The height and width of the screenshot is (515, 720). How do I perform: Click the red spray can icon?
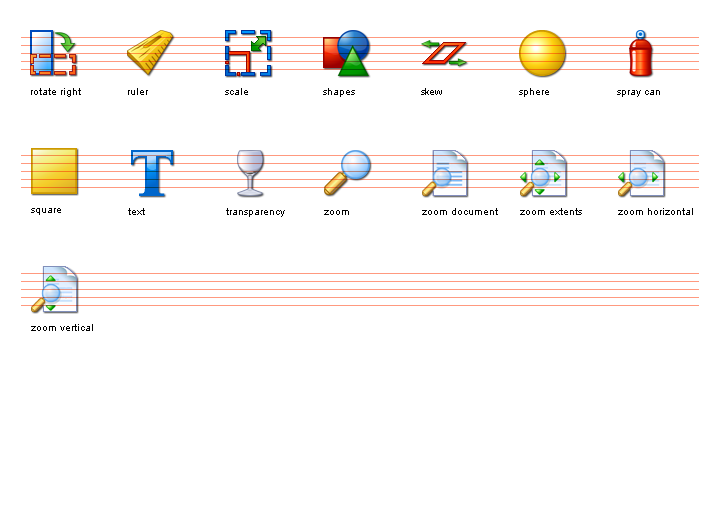click(x=640, y=54)
